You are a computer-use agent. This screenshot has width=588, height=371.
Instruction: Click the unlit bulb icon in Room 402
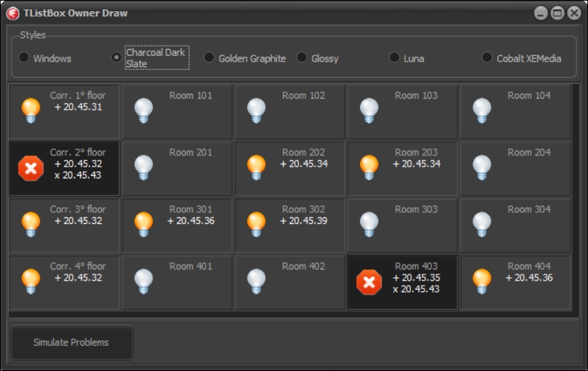click(257, 281)
